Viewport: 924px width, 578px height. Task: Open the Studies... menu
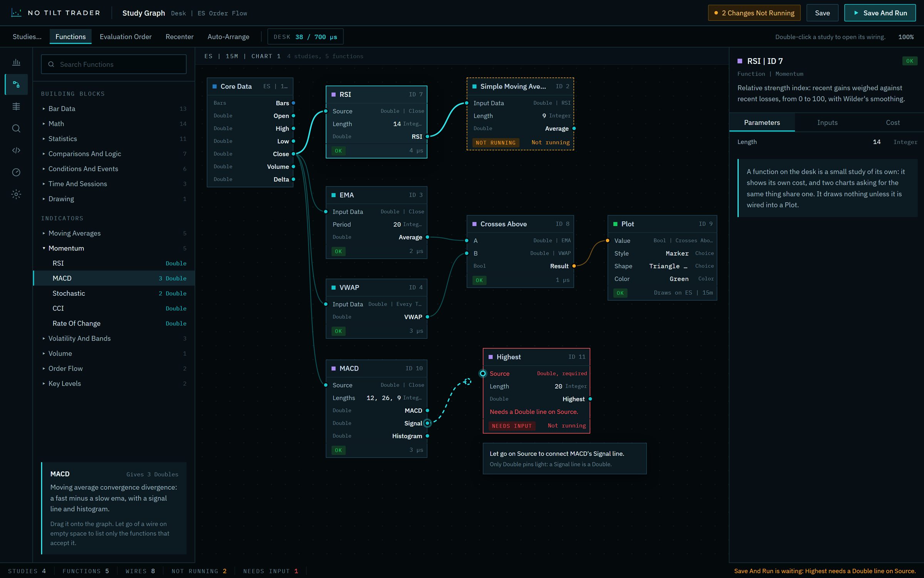(x=27, y=37)
